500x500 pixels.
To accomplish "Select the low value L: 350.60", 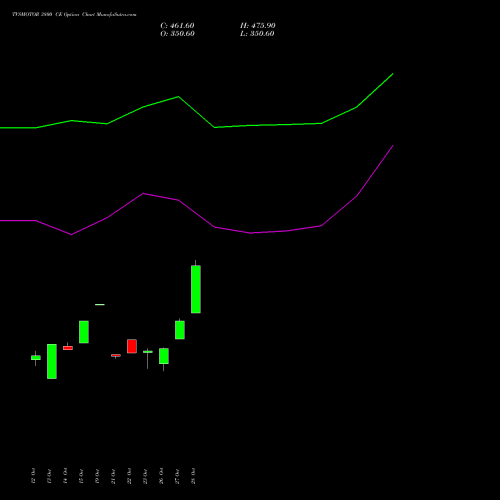I will coord(257,34).
